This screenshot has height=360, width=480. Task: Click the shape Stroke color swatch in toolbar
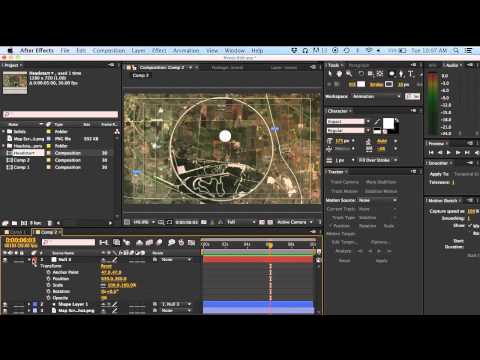pyautogui.click(x=389, y=84)
